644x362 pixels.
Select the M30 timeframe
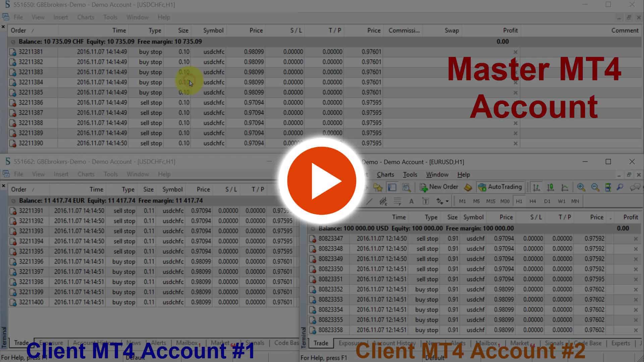click(505, 201)
